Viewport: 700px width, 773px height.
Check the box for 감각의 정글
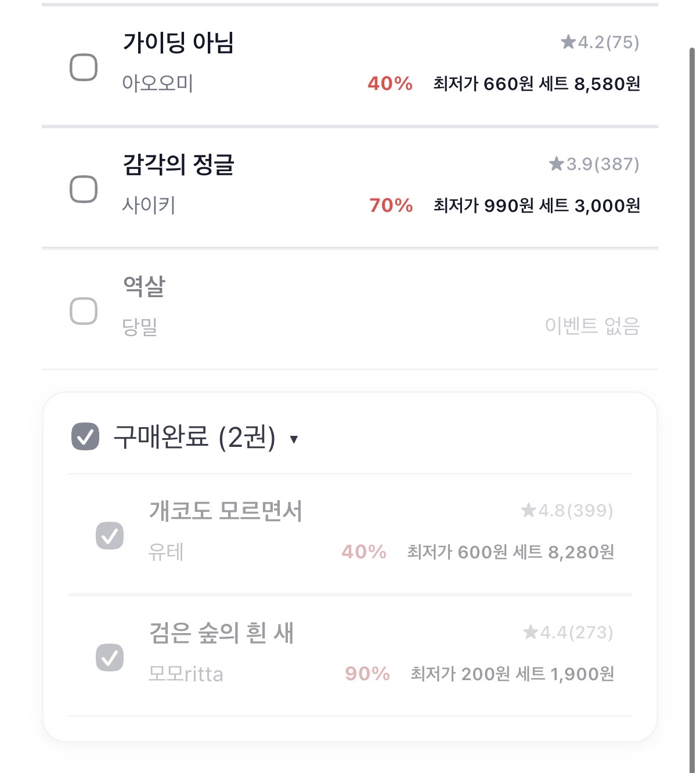84,189
